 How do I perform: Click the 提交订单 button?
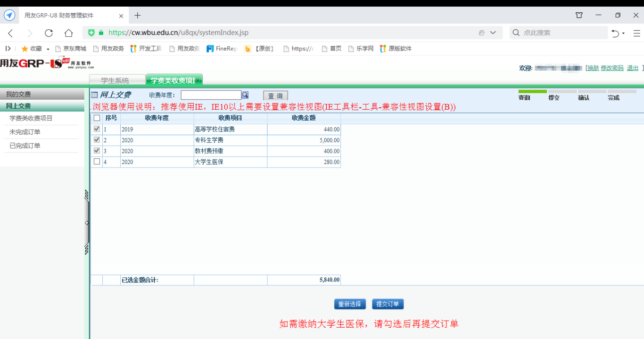388,304
